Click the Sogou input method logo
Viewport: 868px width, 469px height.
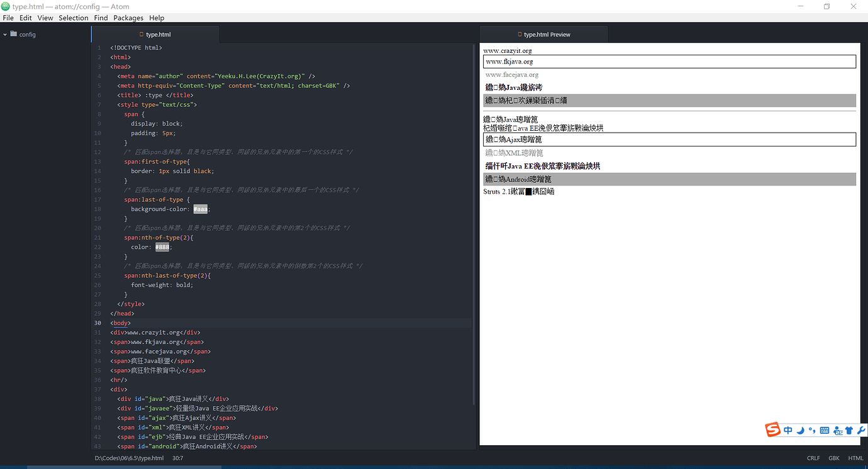773,429
